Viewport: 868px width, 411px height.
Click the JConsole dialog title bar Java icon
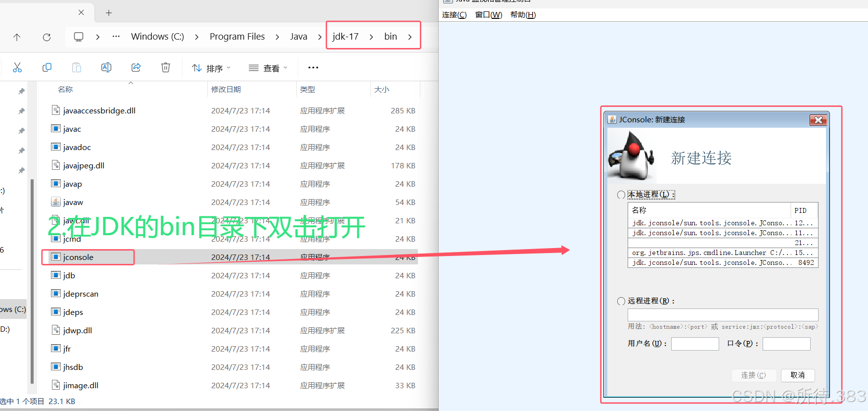(x=612, y=119)
